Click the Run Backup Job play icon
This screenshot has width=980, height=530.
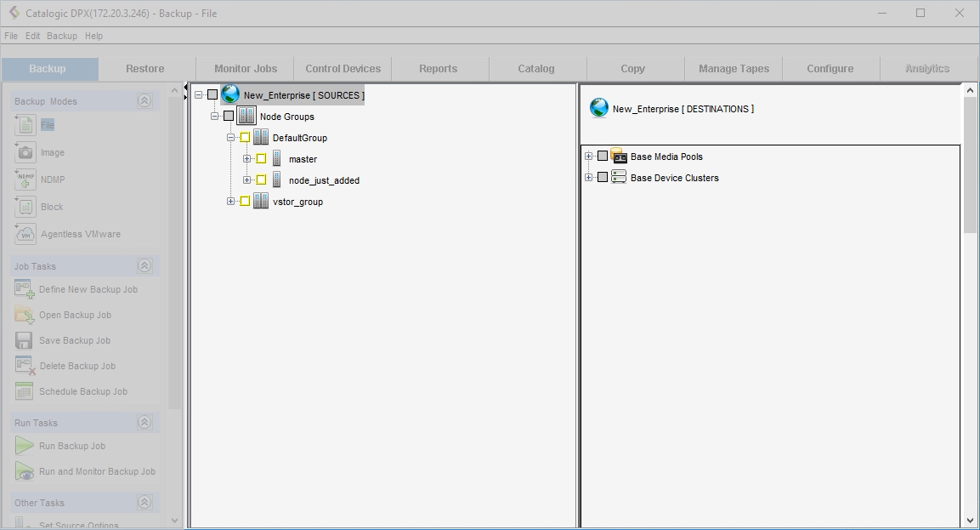point(25,446)
